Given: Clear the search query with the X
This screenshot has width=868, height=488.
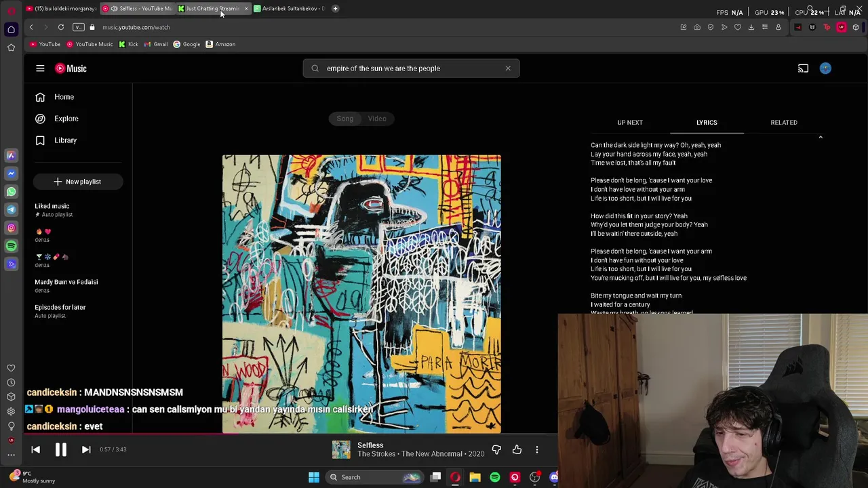Looking at the screenshot, I should [508, 68].
